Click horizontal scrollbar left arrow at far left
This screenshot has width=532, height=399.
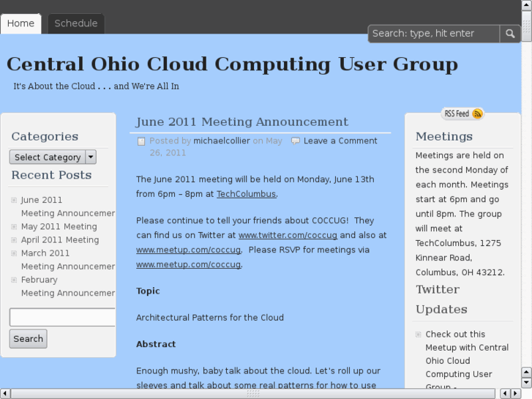[x=5, y=394]
